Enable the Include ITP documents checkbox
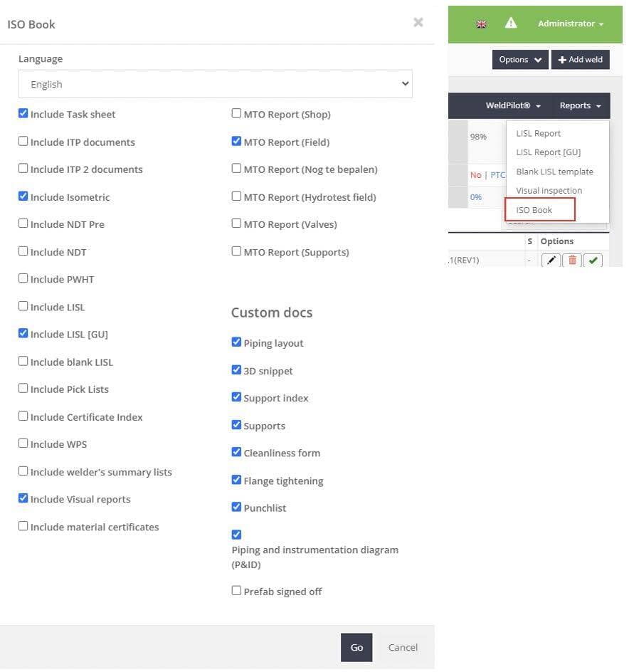 pyautogui.click(x=23, y=142)
